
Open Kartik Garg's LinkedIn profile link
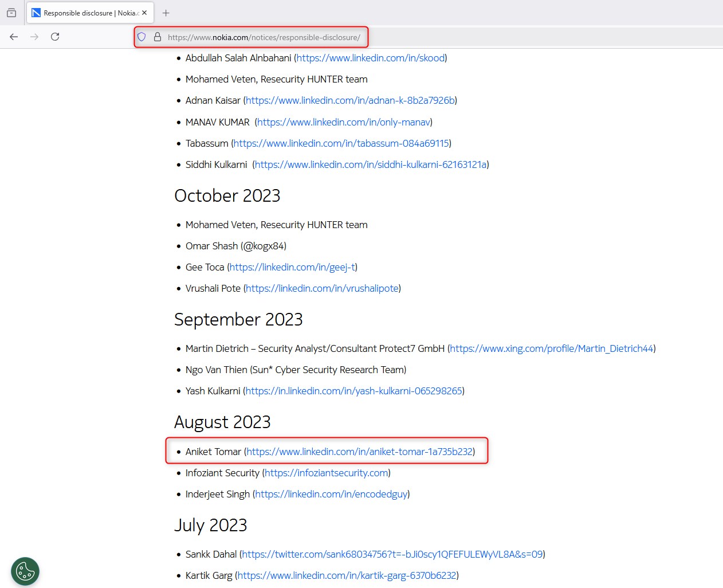[x=347, y=575]
